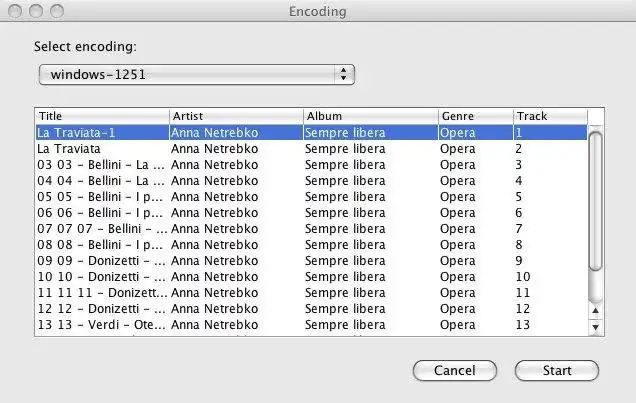The height and width of the screenshot is (403, 636).
Task: Sort the table by Title column header
Action: coord(101,116)
